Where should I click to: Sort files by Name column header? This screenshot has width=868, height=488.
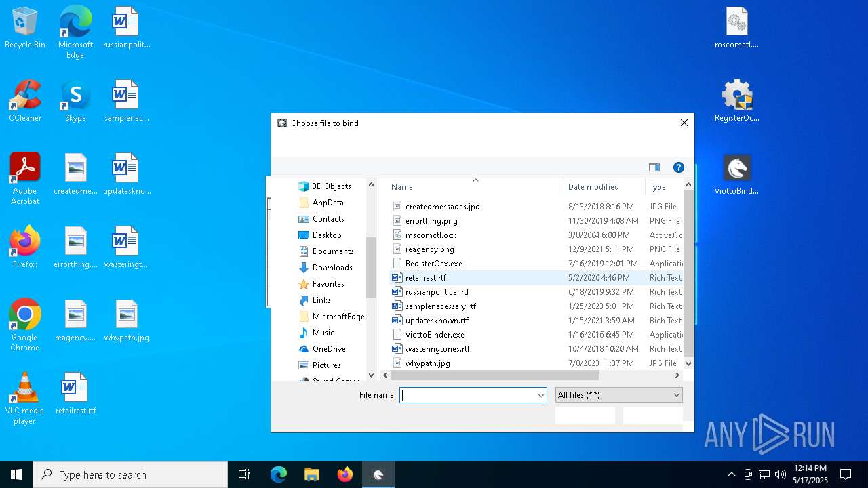[475, 187]
